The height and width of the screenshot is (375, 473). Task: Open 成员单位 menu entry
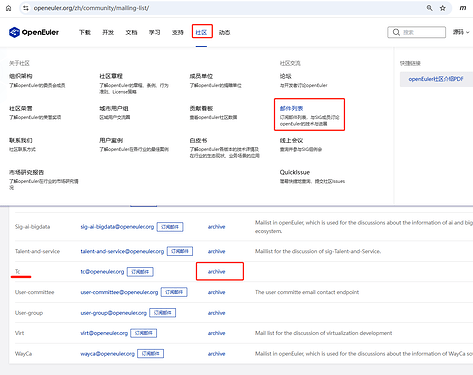(x=201, y=76)
